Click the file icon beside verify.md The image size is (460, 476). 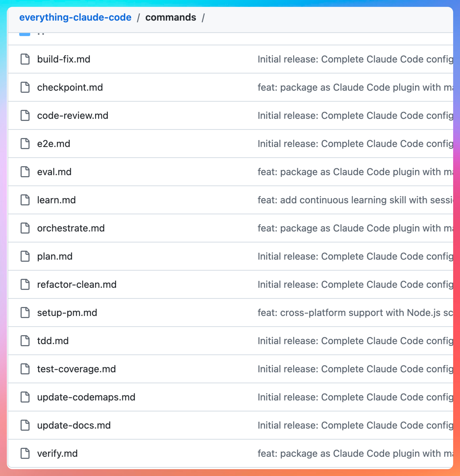pyautogui.click(x=25, y=454)
